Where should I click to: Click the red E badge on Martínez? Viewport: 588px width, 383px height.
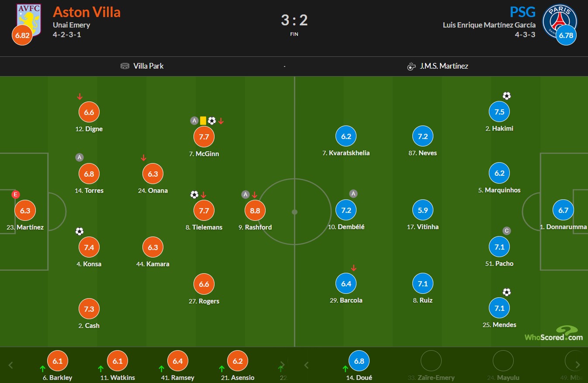tap(16, 195)
